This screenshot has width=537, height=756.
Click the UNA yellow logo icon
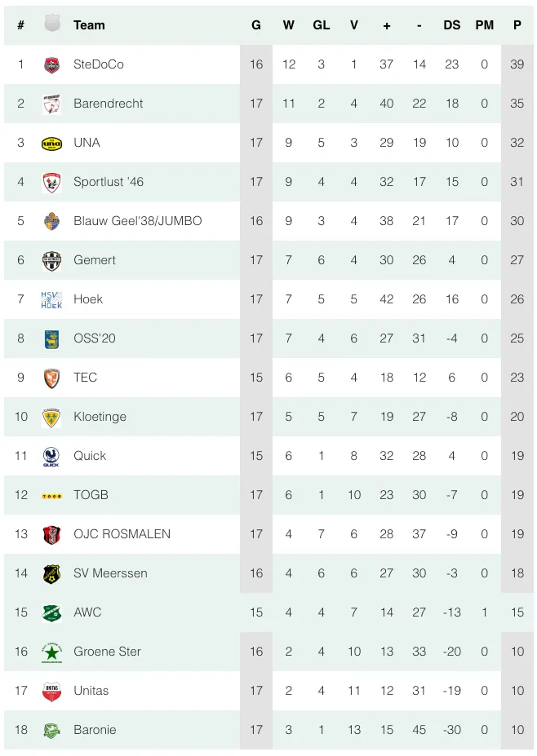(51, 143)
